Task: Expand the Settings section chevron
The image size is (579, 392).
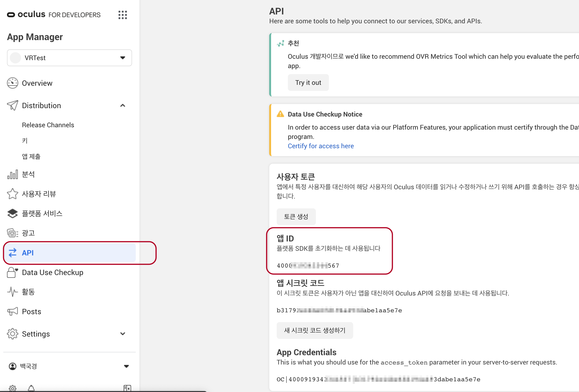Action: tap(122, 334)
